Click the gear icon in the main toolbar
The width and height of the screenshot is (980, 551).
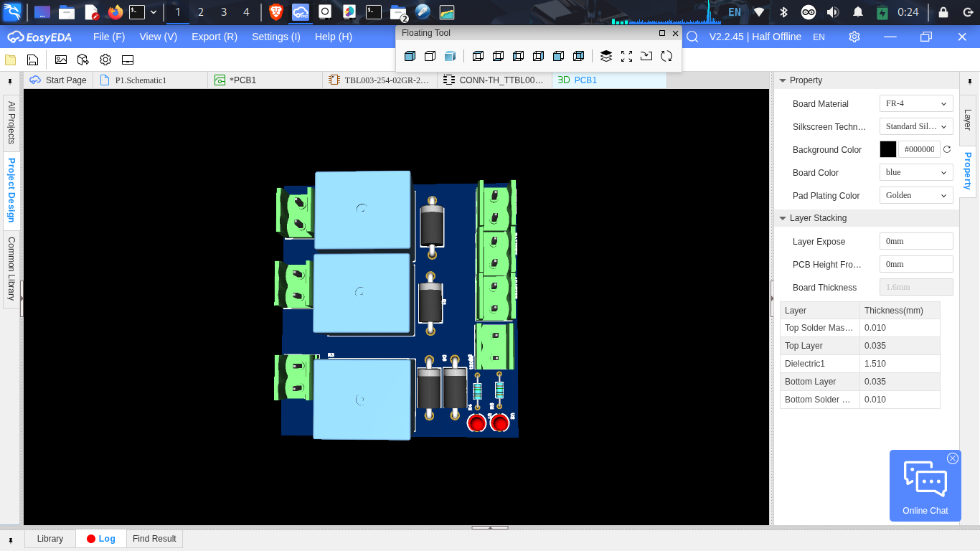pos(105,60)
